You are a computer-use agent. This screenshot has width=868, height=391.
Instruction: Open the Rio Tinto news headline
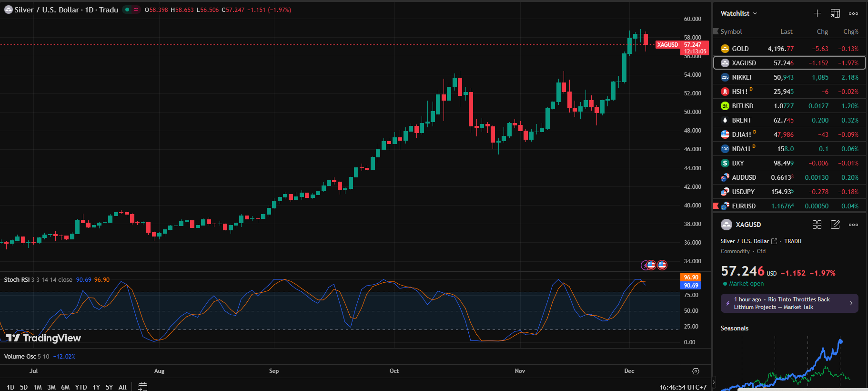pyautogui.click(x=789, y=303)
